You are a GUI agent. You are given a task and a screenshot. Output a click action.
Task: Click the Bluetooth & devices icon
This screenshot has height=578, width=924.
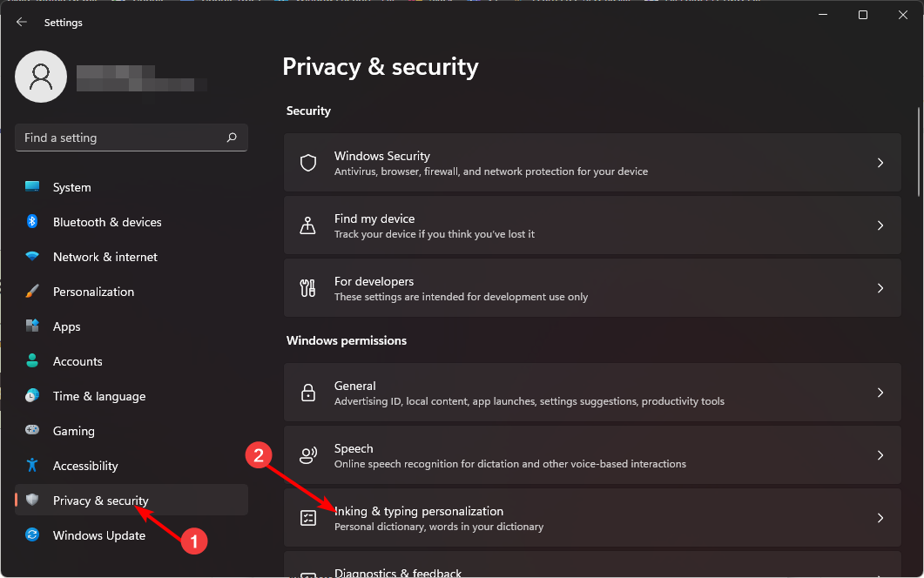33,222
